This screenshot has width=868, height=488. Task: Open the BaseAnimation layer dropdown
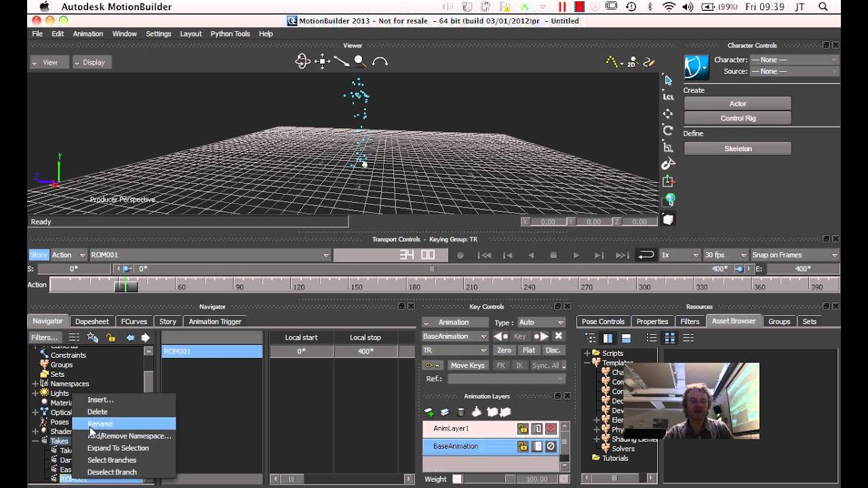pos(454,336)
